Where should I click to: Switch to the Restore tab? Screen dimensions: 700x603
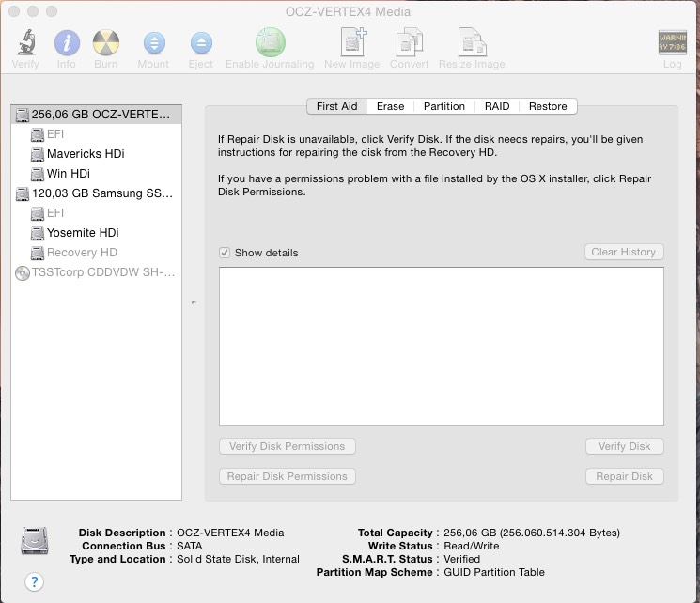(548, 106)
